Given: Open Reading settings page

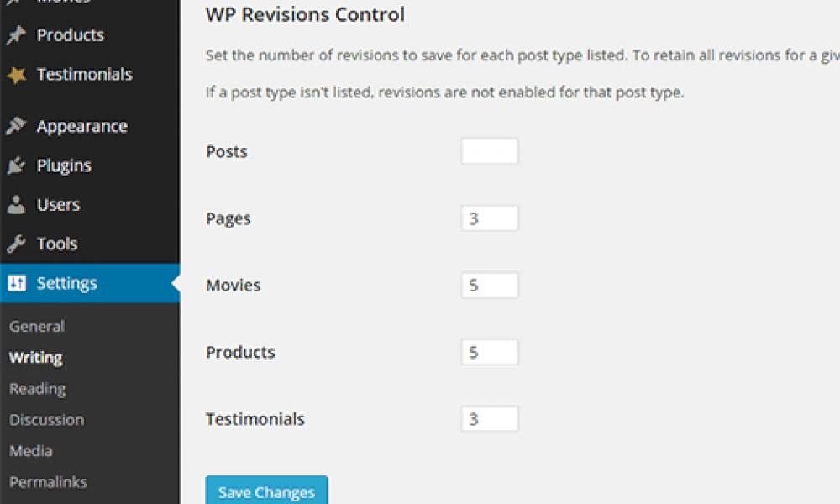Looking at the screenshot, I should [x=38, y=389].
